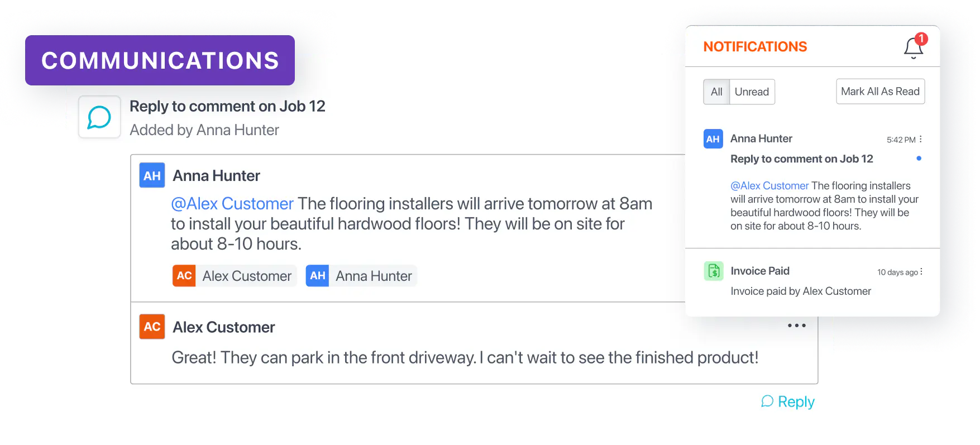Click the Mark All As Read button
This screenshot has width=980, height=445.
point(880,92)
